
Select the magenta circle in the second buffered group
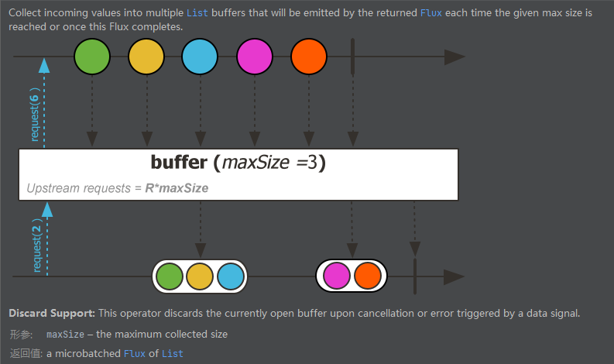pyautogui.click(x=337, y=276)
